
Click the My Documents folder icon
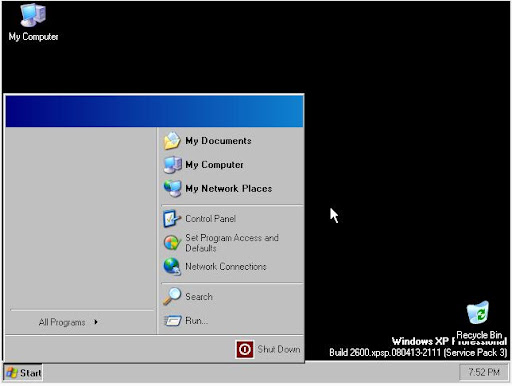pos(172,141)
